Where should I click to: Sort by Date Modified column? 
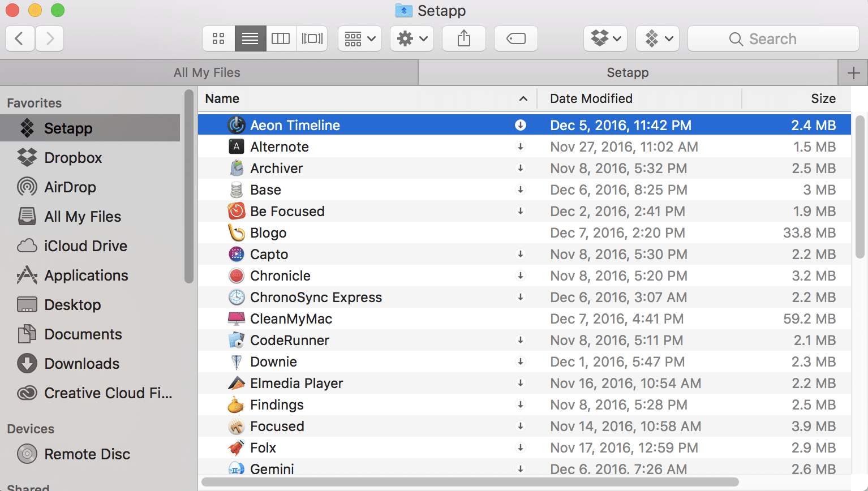(639, 98)
